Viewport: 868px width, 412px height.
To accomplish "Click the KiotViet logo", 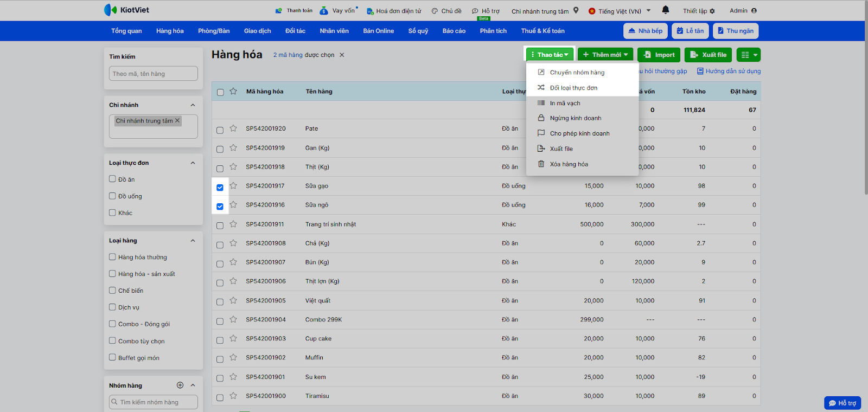I will coord(126,10).
